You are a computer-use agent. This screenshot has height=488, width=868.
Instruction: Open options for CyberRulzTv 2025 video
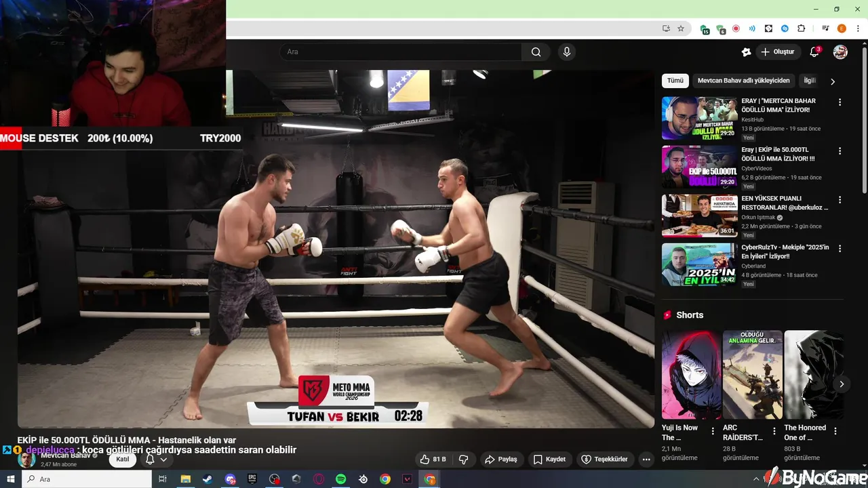[840, 249]
